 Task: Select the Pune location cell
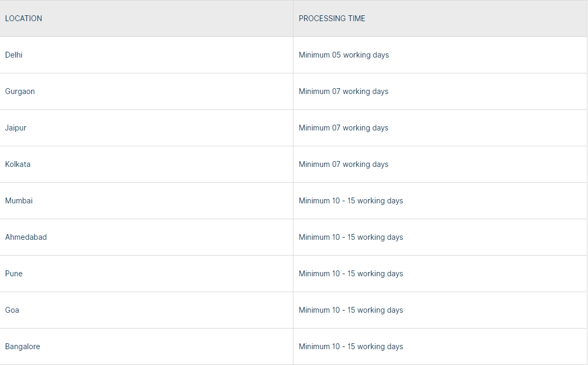coord(146,274)
